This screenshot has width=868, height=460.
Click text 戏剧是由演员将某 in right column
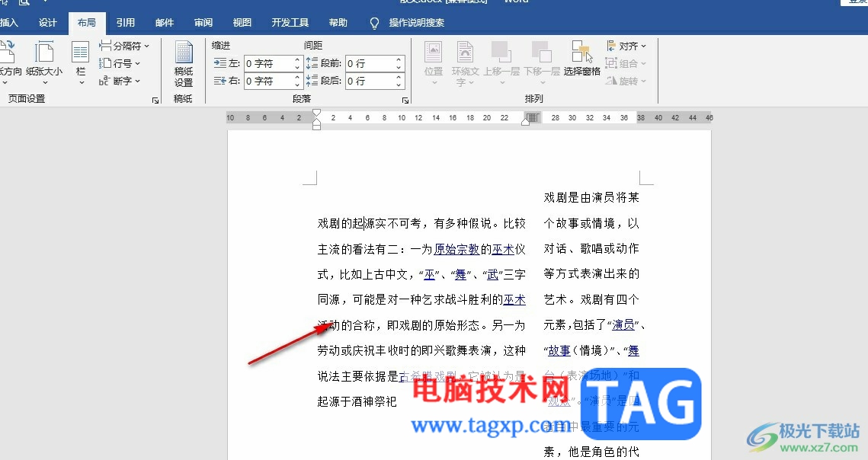(x=591, y=197)
